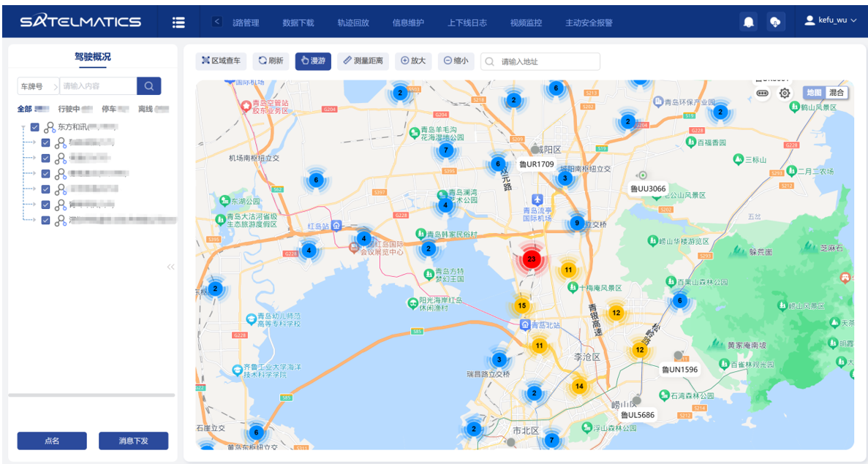Viewport: 868px width, 464px height.
Task: Open the 轨迹回放 menu
Action: 353,23
